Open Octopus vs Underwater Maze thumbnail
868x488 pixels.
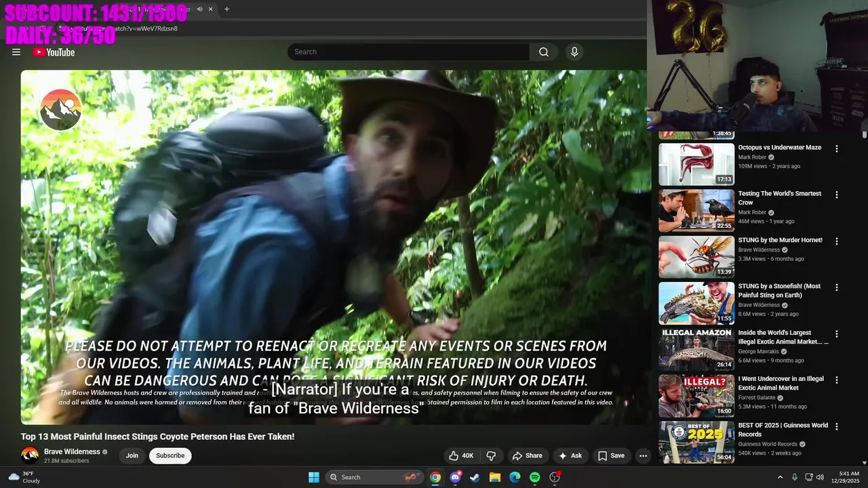[x=696, y=164]
